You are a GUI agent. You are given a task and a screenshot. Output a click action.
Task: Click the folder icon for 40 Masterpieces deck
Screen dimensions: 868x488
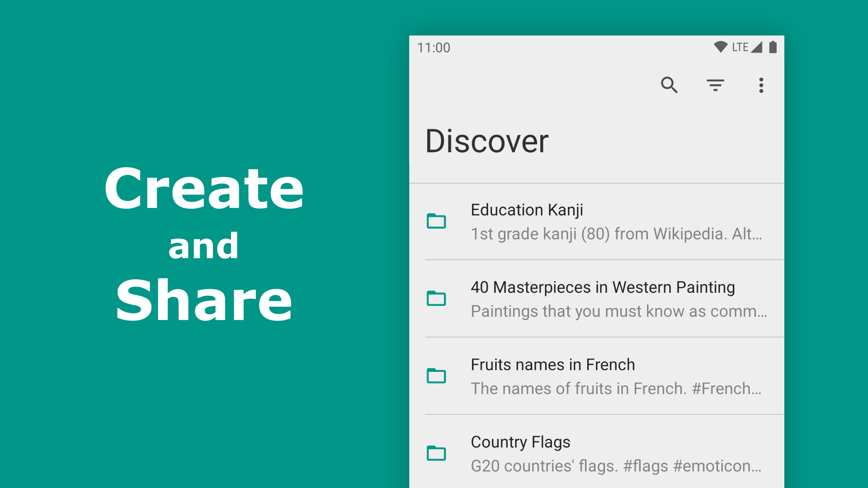tap(436, 299)
